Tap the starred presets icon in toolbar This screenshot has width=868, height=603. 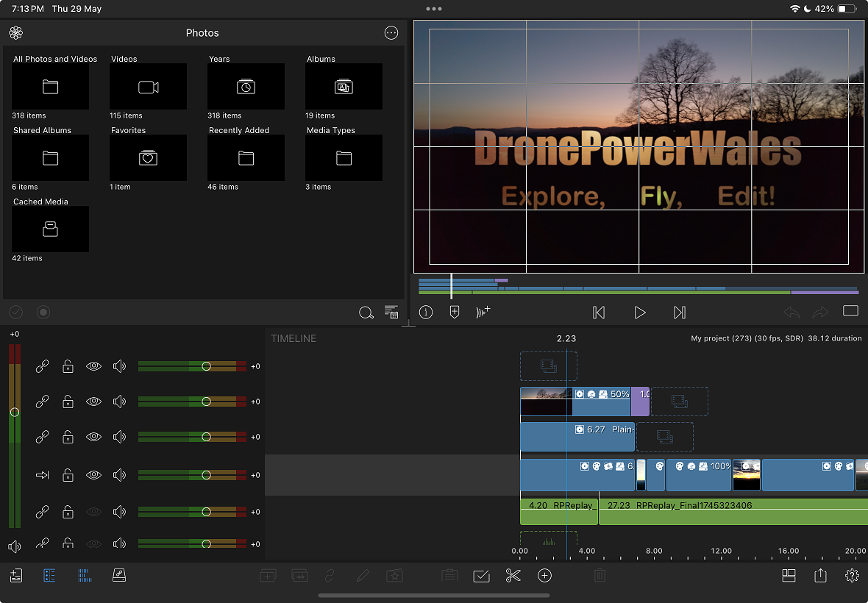(x=394, y=576)
